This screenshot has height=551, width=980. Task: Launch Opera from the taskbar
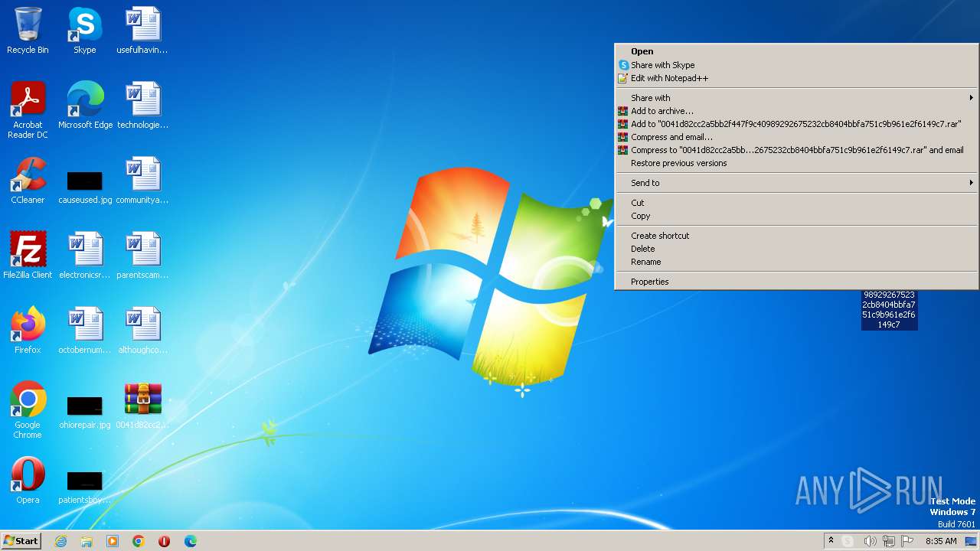(164, 541)
